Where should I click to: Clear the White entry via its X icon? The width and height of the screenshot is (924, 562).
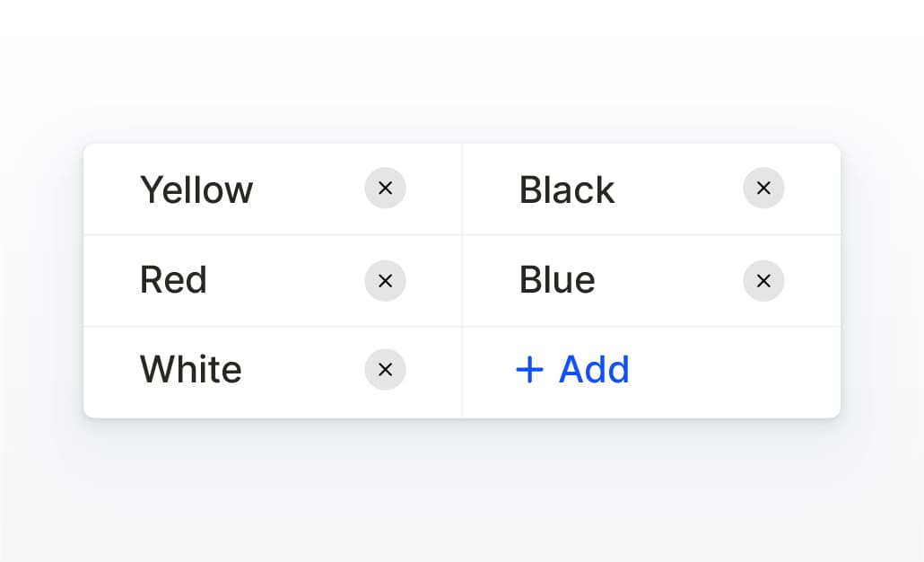point(385,369)
